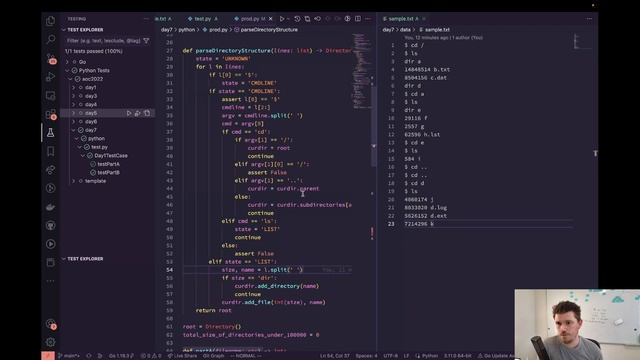
Task: Open the Remote Explorer view icon
Action: [51, 96]
